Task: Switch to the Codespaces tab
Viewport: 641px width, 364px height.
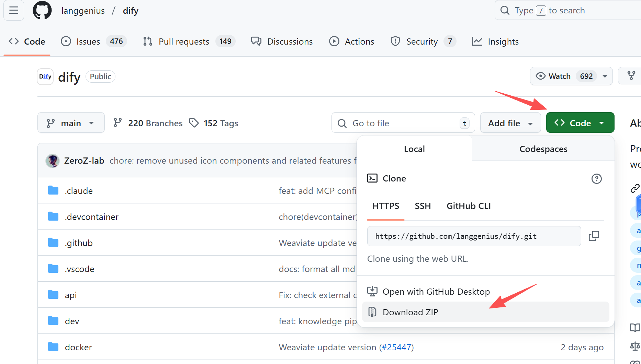Action: coord(543,149)
